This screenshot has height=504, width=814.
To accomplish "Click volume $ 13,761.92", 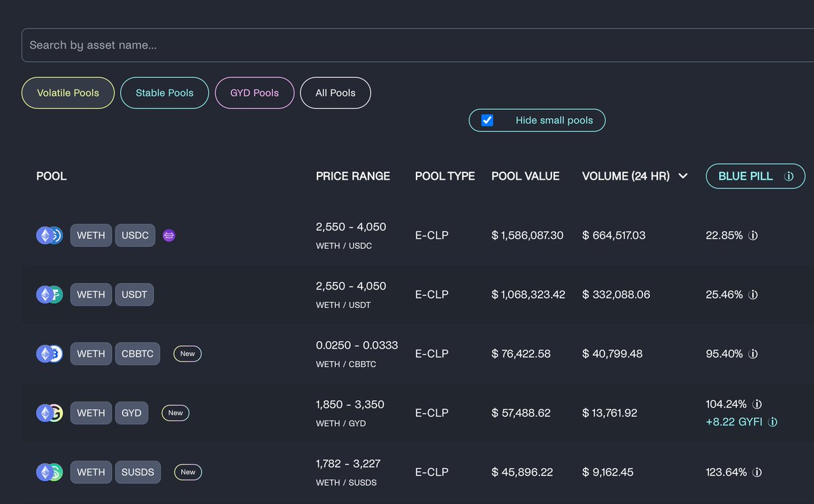I will tap(610, 412).
